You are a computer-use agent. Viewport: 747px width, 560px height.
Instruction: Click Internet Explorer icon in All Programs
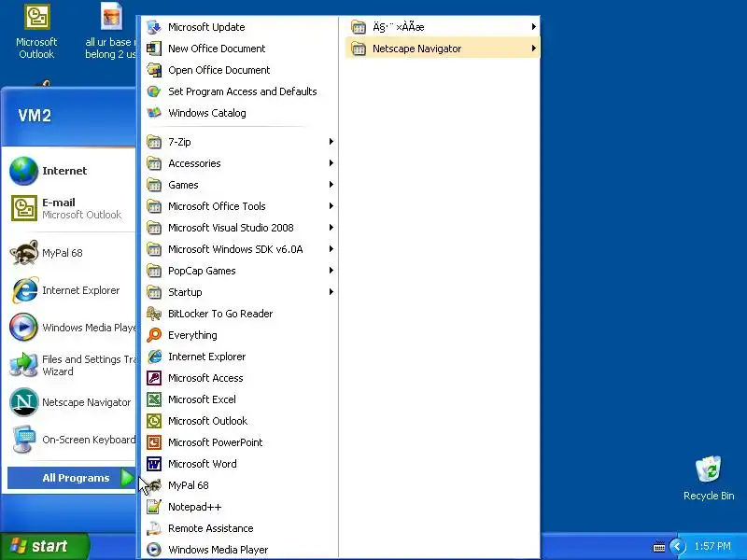coord(154,357)
